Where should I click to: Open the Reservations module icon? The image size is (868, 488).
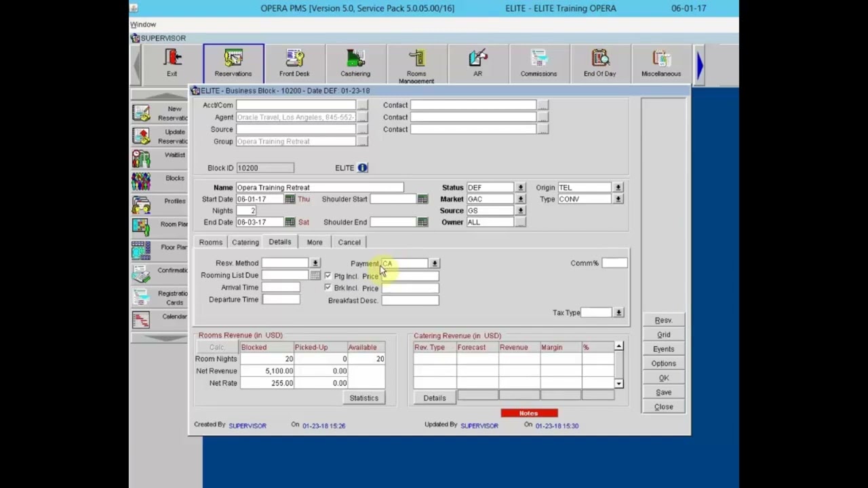coord(233,63)
